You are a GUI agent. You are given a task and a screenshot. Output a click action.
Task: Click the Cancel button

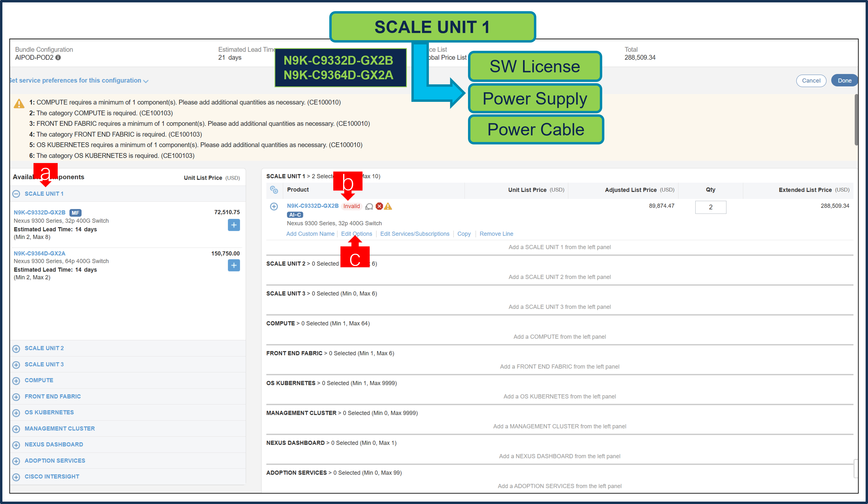811,80
